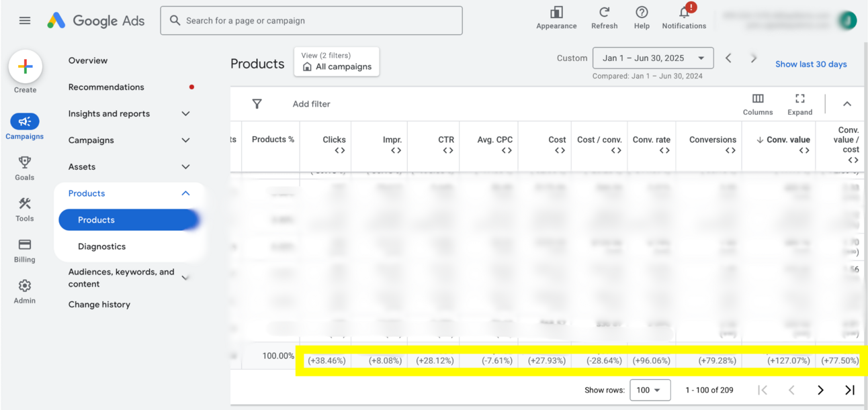The height and width of the screenshot is (410, 868).
Task: Select the filter funnel icon
Action: tap(257, 104)
